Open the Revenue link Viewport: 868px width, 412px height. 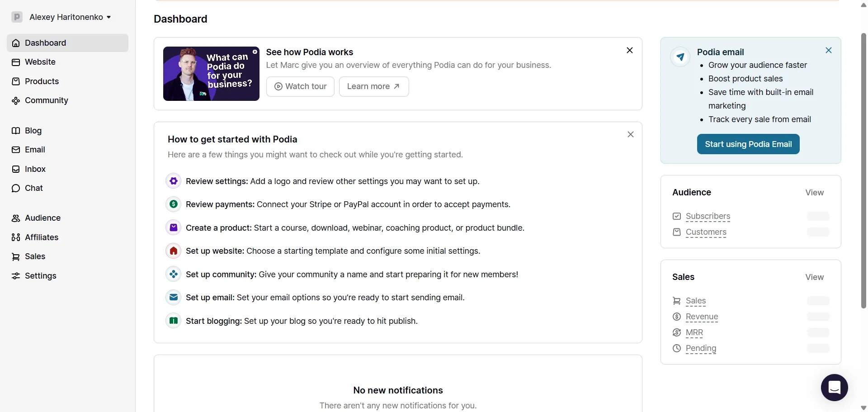point(702,317)
